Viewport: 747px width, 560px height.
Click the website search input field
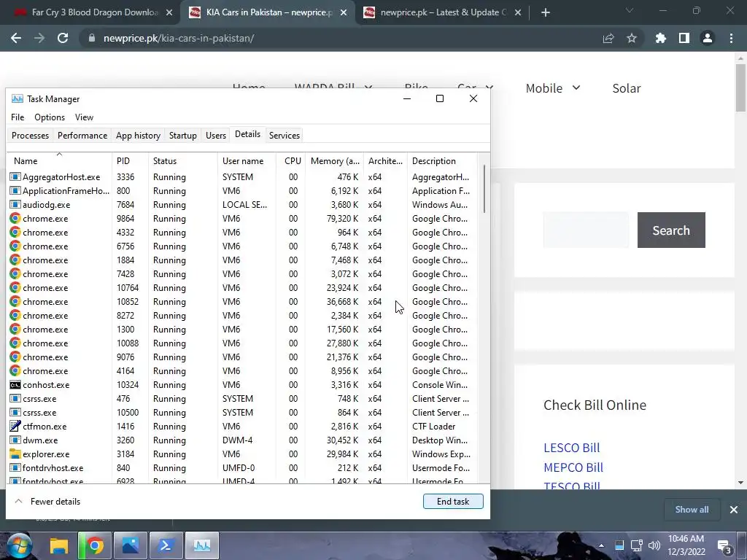tap(586, 230)
